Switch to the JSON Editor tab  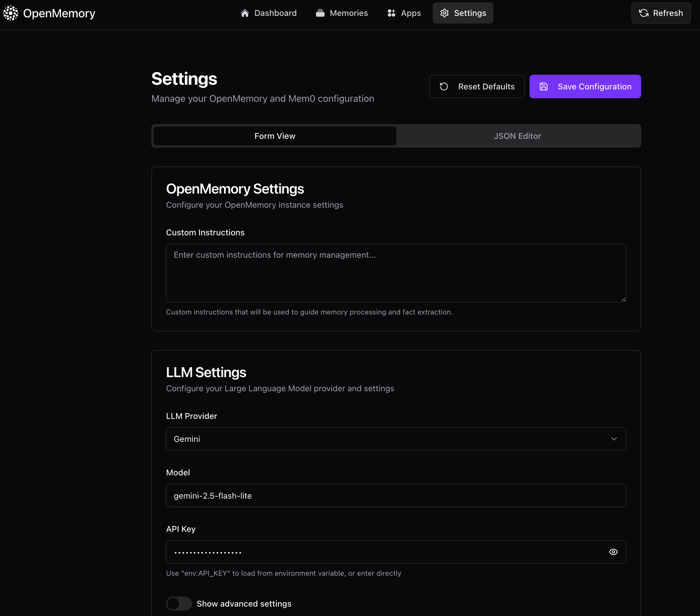tap(517, 136)
